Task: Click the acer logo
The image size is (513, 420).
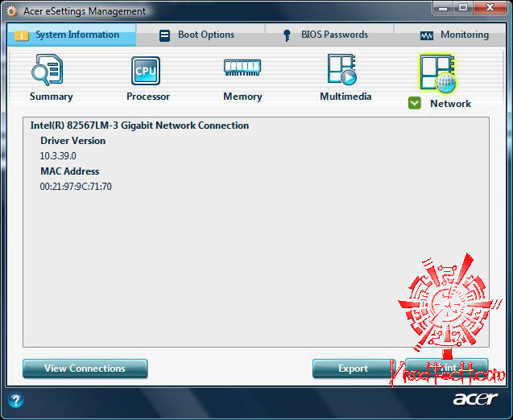Action: click(x=475, y=398)
